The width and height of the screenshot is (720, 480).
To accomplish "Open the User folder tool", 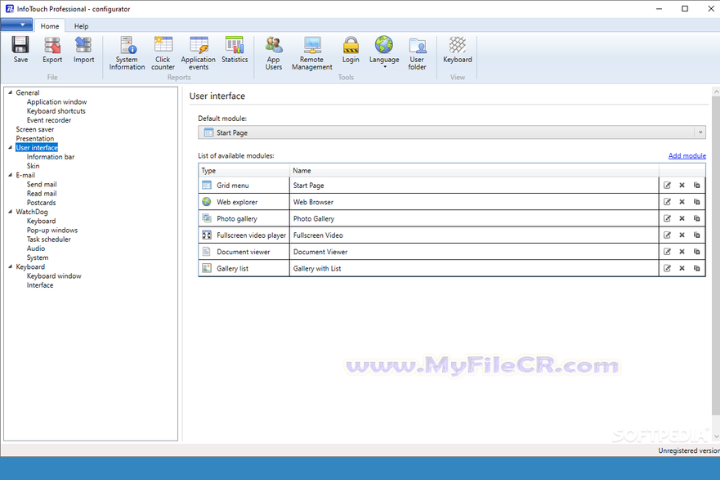I will tap(417, 53).
